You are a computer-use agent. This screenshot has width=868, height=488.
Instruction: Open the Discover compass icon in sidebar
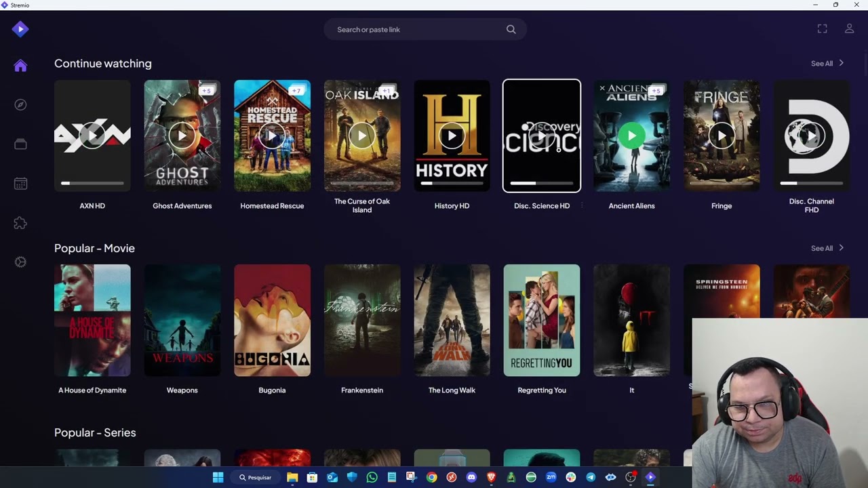click(20, 105)
